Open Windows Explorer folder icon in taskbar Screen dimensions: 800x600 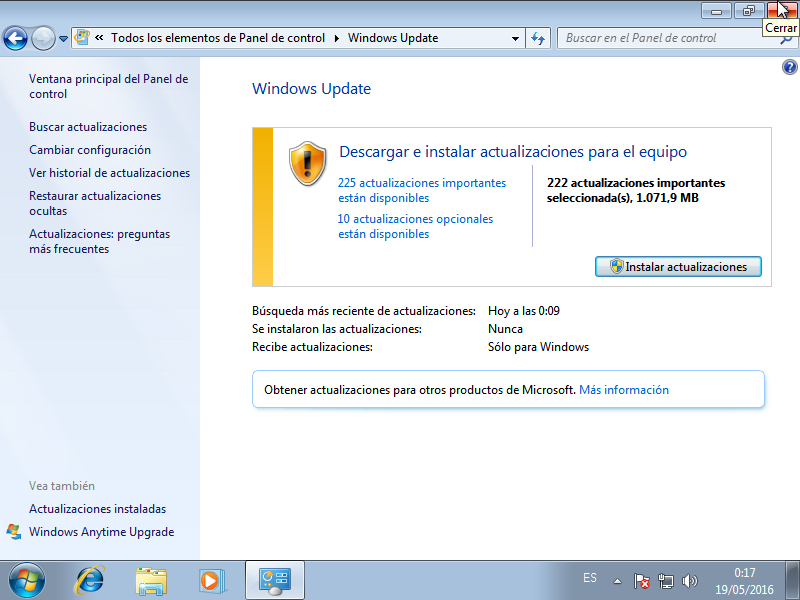pos(151,581)
